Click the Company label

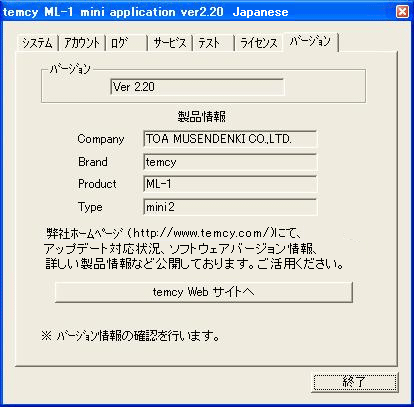click(101, 139)
